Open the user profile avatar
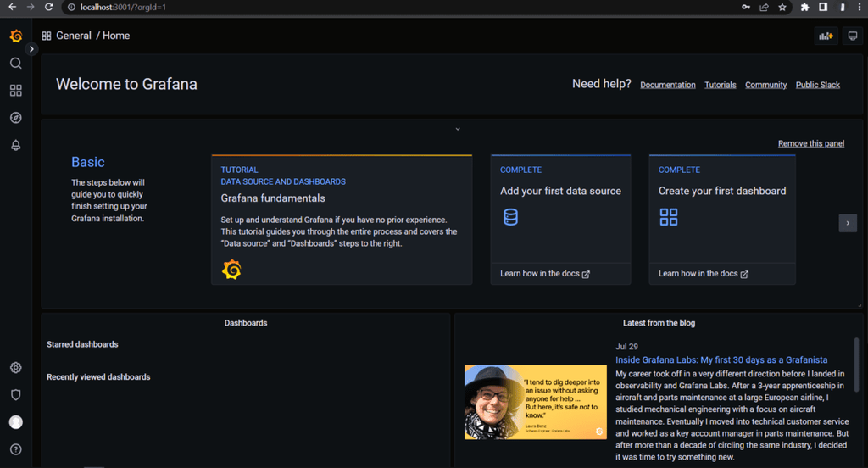This screenshot has height=468, width=868. 16,422
